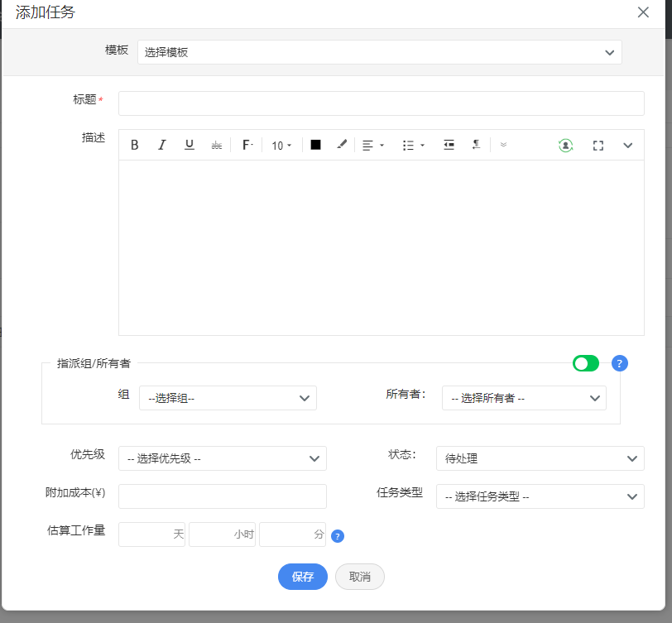This screenshot has width=672, height=623.
Task: Enter fullscreen editor mode
Action: point(598,145)
